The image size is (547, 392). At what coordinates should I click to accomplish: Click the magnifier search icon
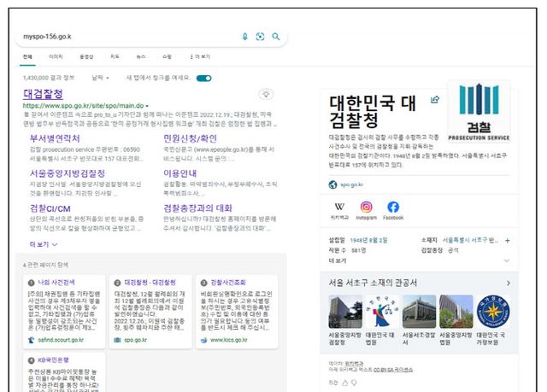coord(275,37)
